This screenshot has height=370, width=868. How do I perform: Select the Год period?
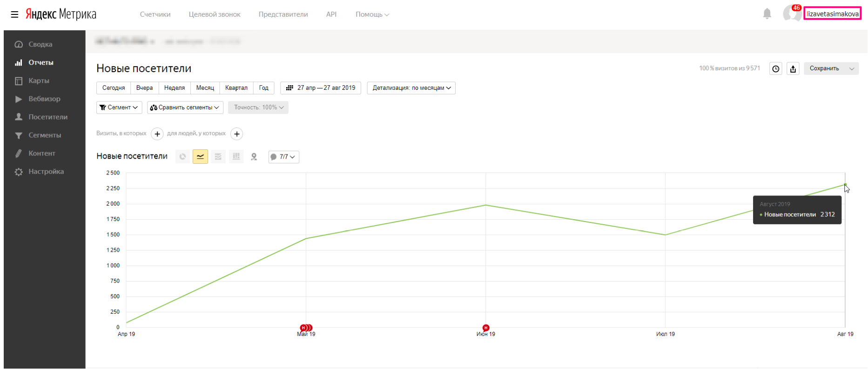(264, 88)
